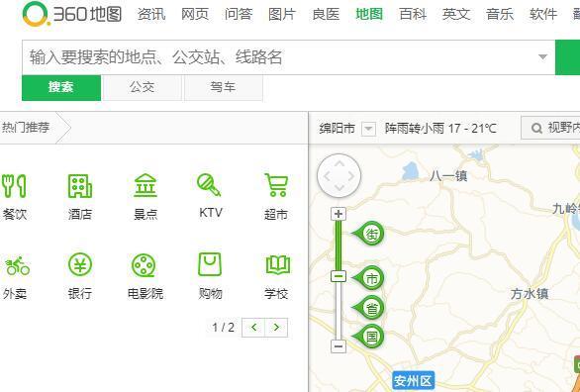The image size is (580, 392).
Task: Click the green zoom slider track
Action: click(x=338, y=245)
